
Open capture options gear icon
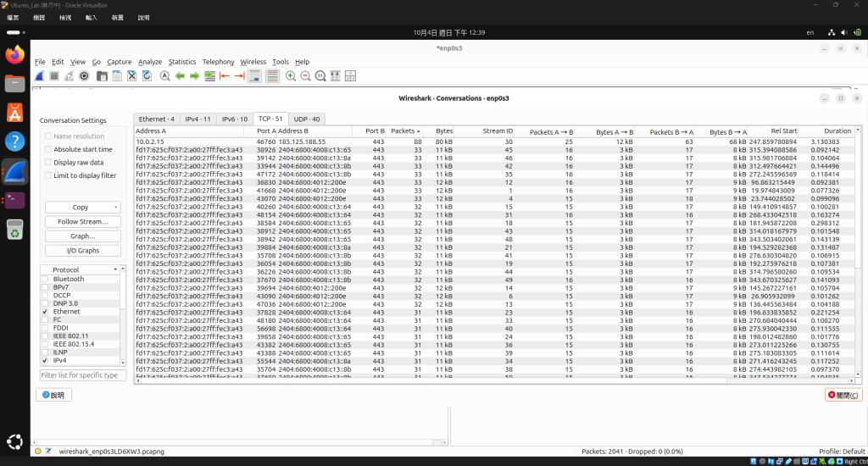click(x=84, y=75)
